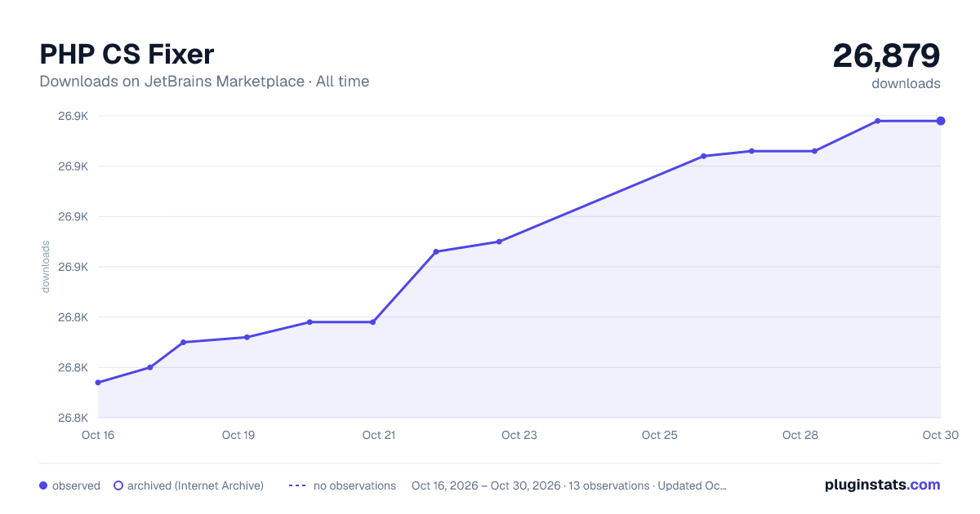Select the Oct 16 data point on the line
Screen dimensions: 980x514
98,383
